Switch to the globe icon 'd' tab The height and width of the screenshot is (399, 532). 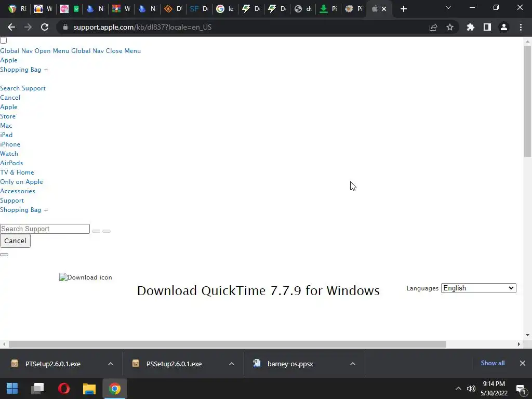[x=303, y=9]
